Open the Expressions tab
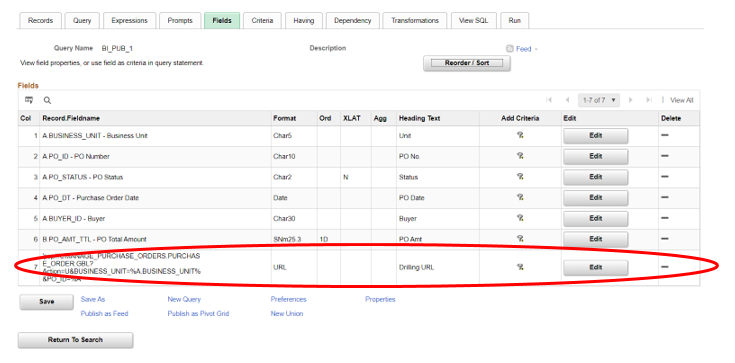Image resolution: width=735 pixels, height=363 pixels. [x=129, y=21]
